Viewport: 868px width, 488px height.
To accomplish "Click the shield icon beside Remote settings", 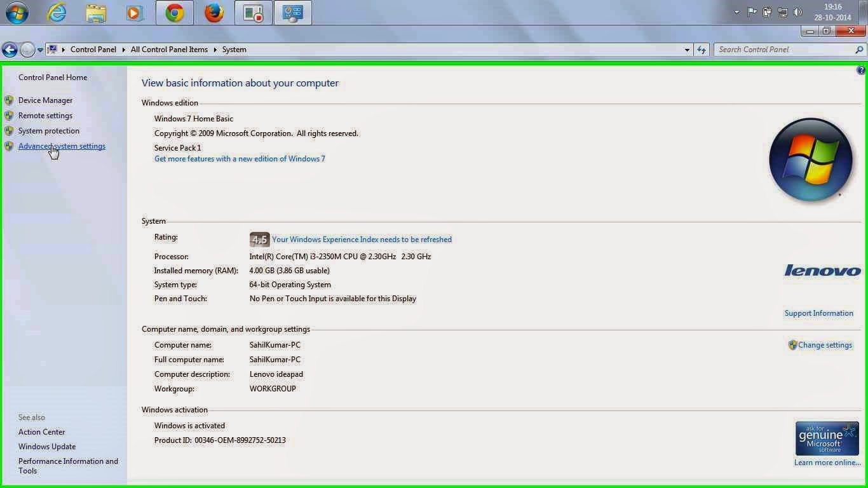I will pos(10,115).
